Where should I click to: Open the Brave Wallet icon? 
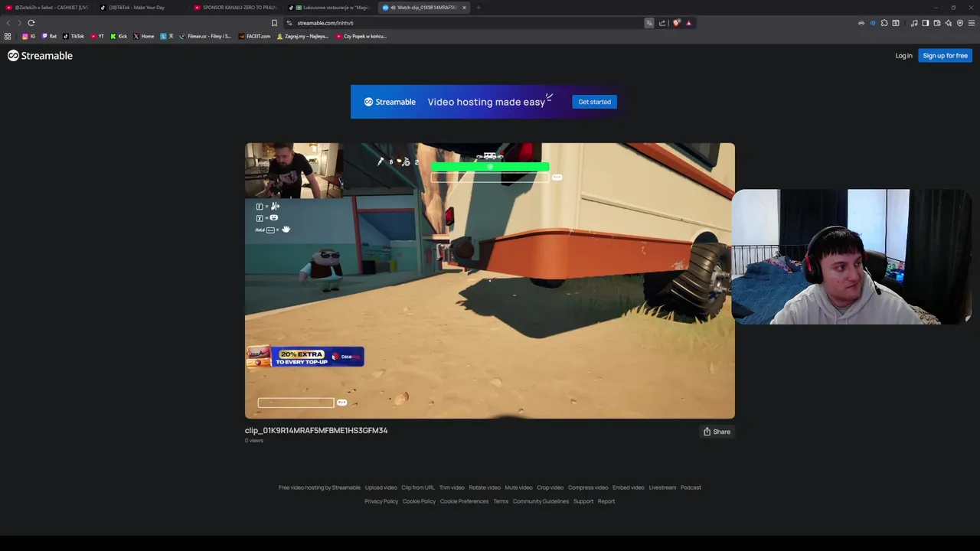(937, 23)
